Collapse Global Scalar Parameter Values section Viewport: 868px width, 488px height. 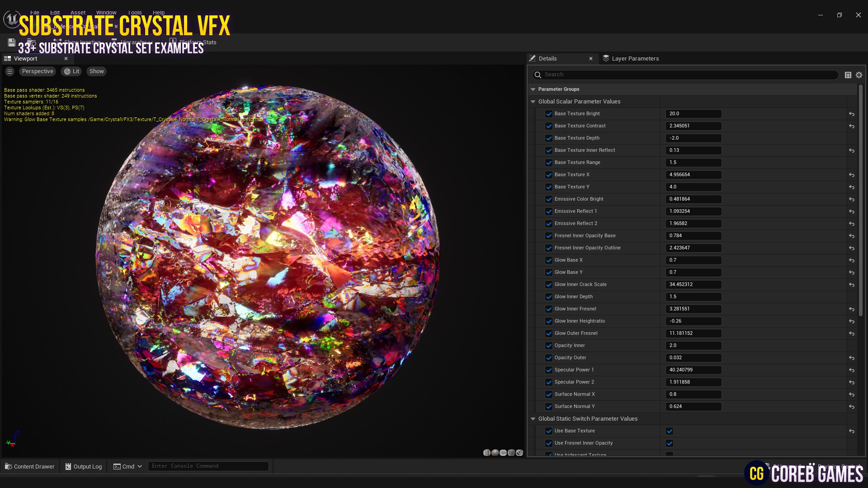[x=533, y=101]
